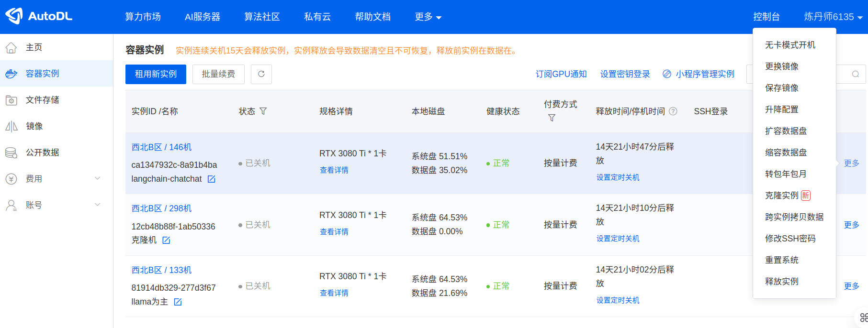Click edit icon beside llama为主 name
Viewport: 868px width, 328px height.
178,302
